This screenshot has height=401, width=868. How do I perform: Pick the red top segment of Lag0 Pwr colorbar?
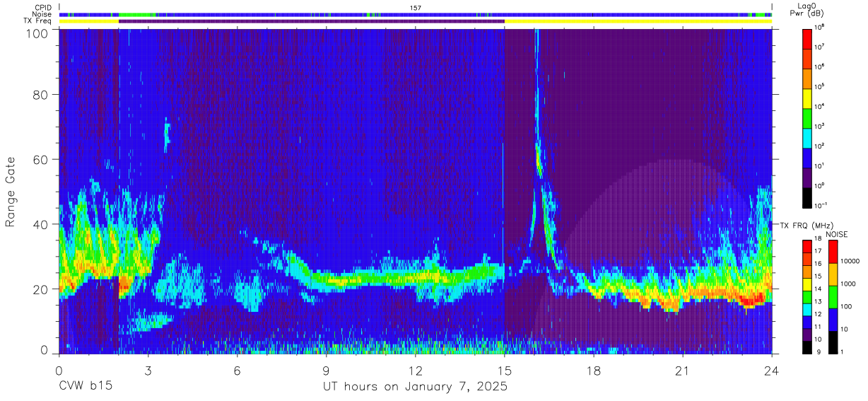point(807,37)
